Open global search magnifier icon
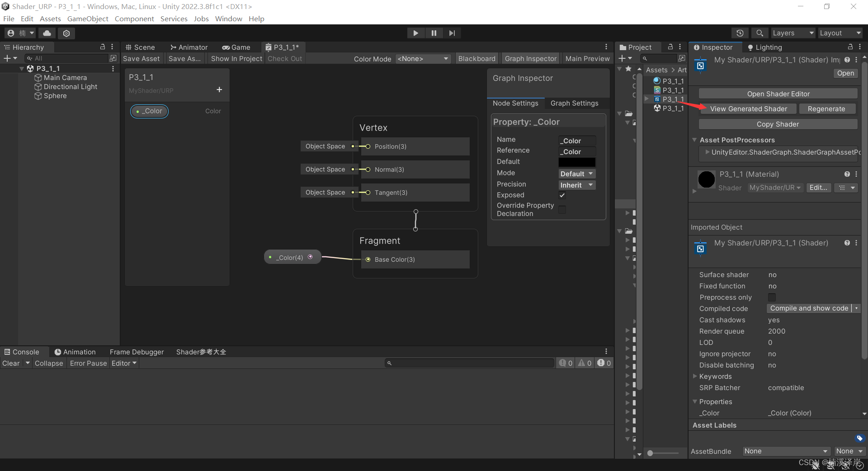 (760, 33)
